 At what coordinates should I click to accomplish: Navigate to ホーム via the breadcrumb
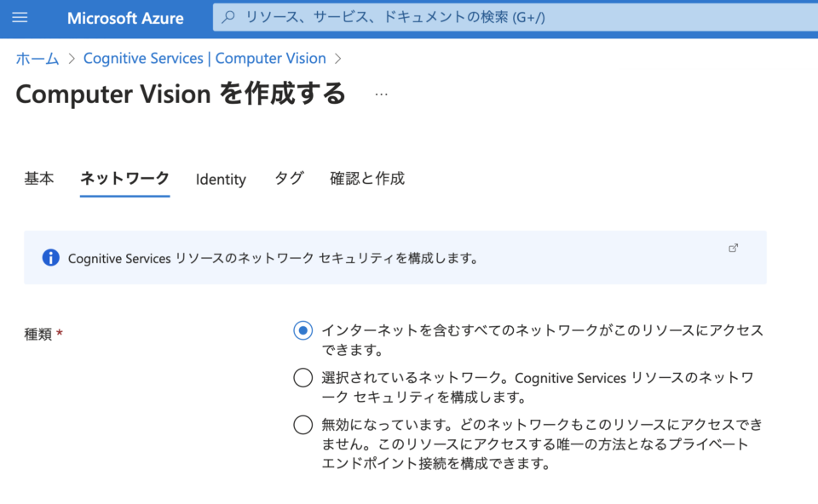click(36, 58)
